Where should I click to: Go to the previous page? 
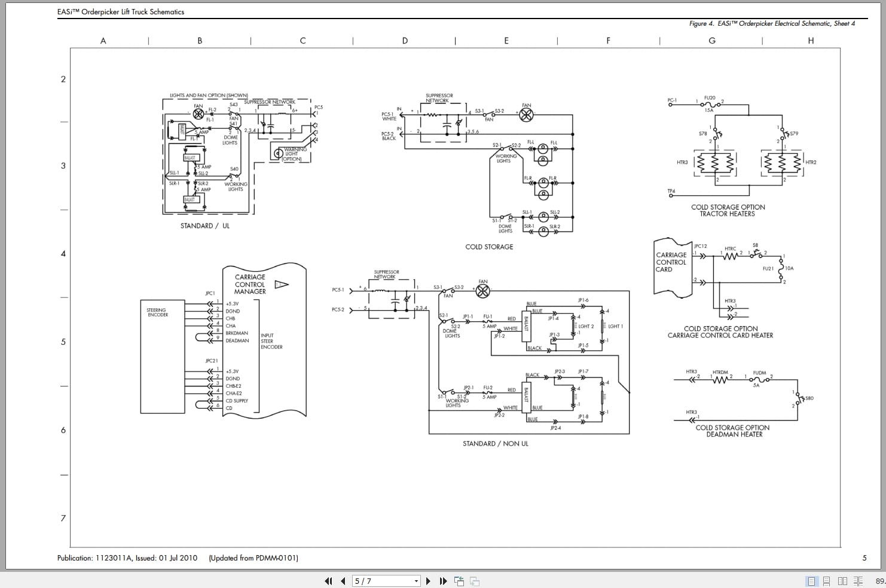[342, 580]
